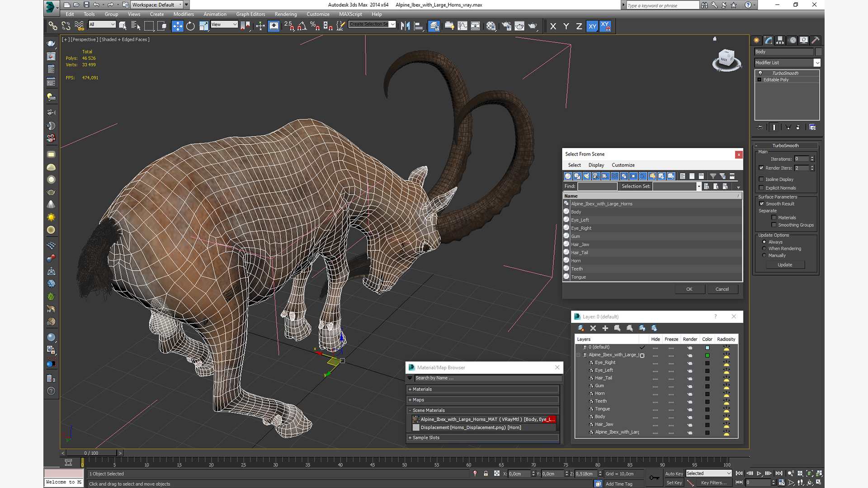This screenshot has width=868, height=488.
Task: Switch to the Create command panel tab
Action: coord(757,40)
